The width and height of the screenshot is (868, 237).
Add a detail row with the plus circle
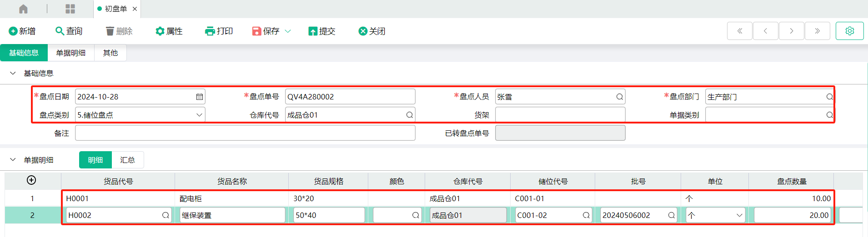[x=31, y=180]
